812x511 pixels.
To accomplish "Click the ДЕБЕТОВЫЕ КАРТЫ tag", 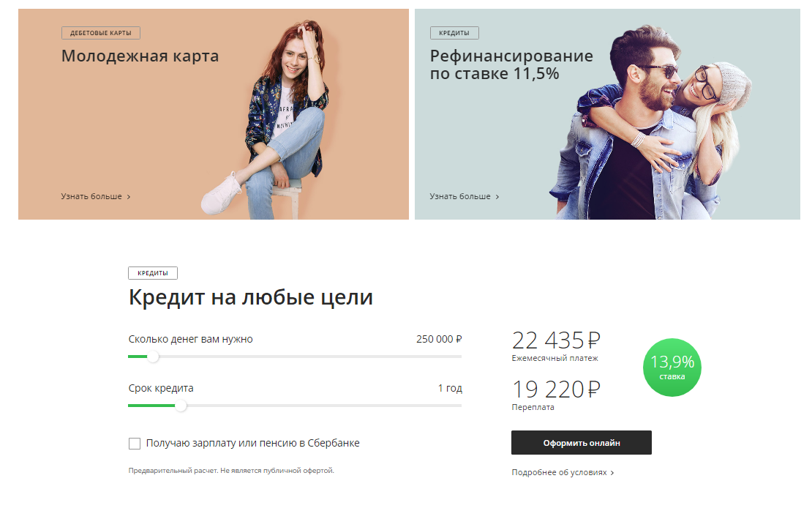I will 100,33.
